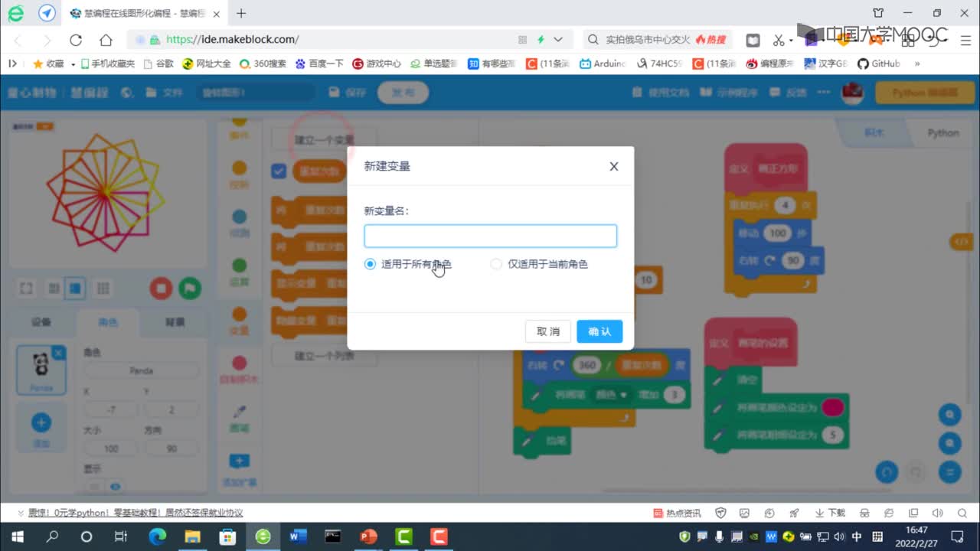This screenshot has width=980, height=551.
Task: Delete the Panda sprite with its X
Action: (x=59, y=352)
